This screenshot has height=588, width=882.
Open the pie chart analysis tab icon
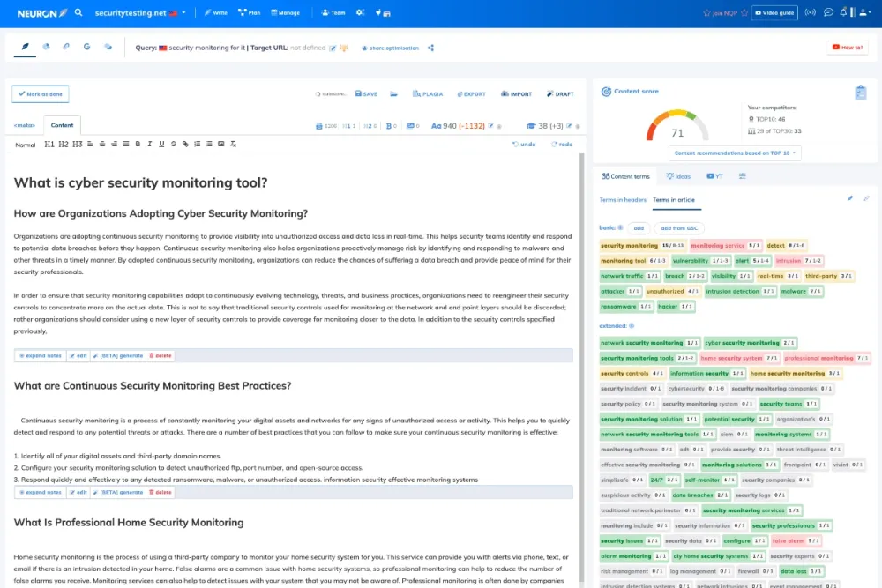(x=46, y=47)
